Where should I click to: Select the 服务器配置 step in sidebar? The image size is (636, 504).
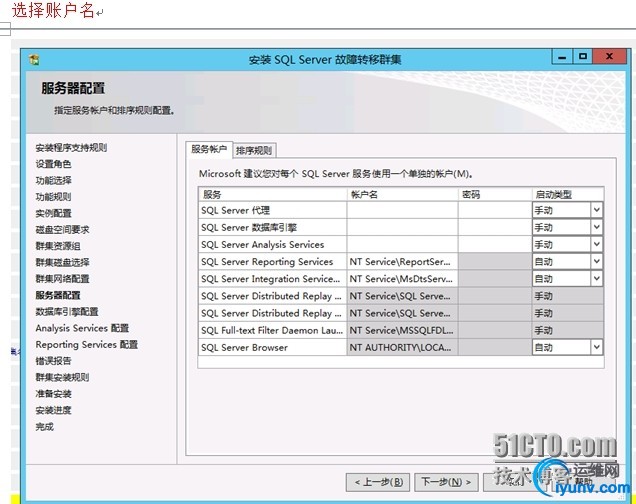click(58, 295)
